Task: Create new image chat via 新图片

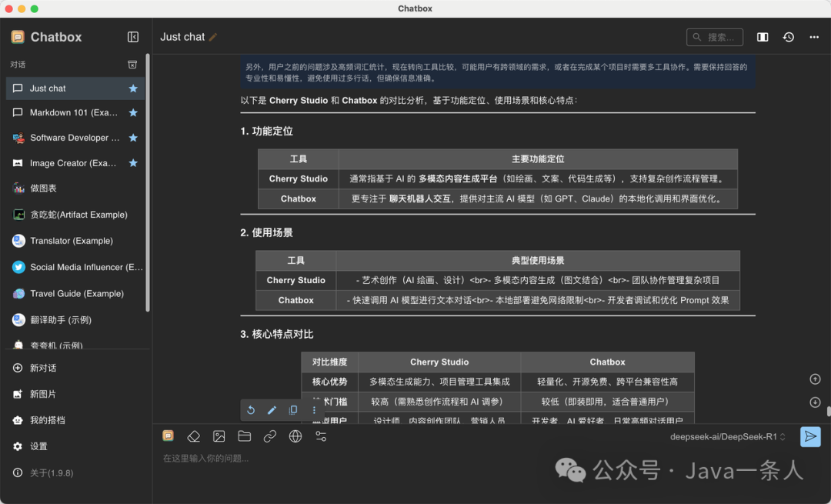Action: (x=75, y=394)
